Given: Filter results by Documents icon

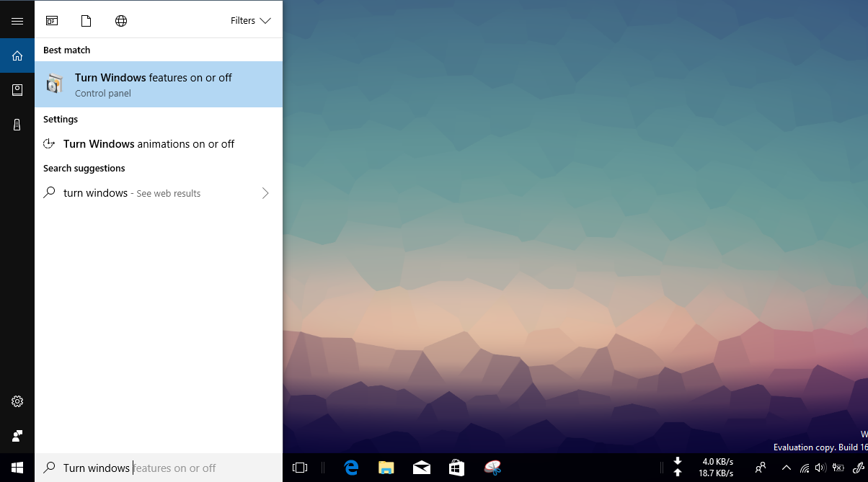Looking at the screenshot, I should 87,21.
